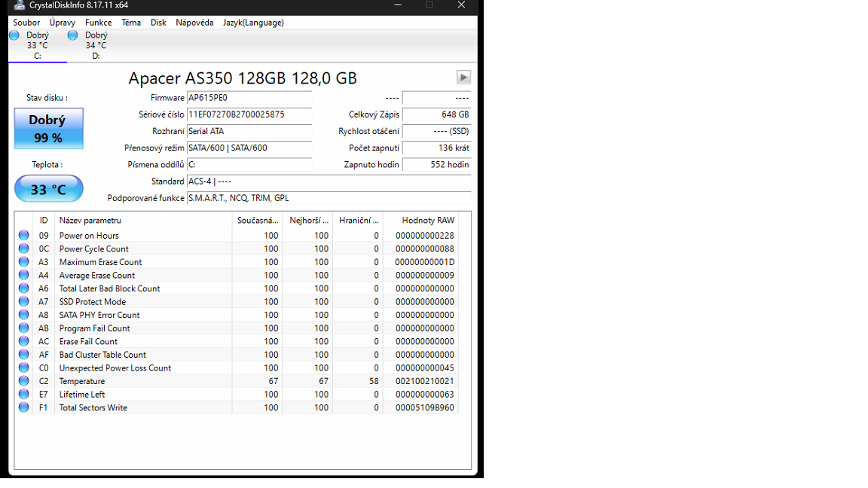Click the serial number field

pos(249,114)
